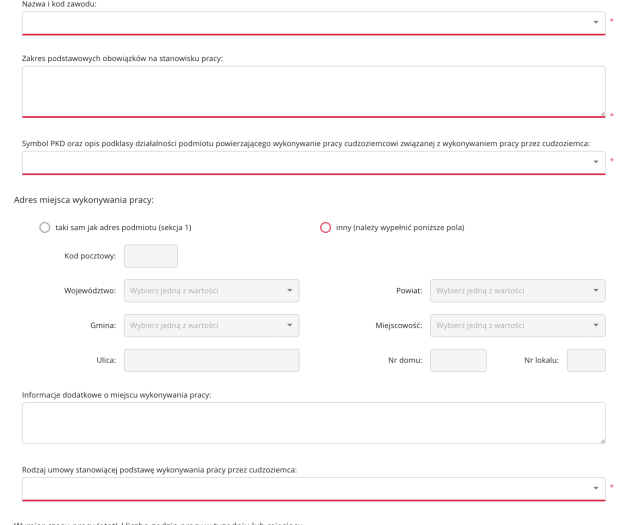The width and height of the screenshot is (640, 525).
Task: Open the Rodzaj umowy combo box field
Action: (x=300, y=488)
